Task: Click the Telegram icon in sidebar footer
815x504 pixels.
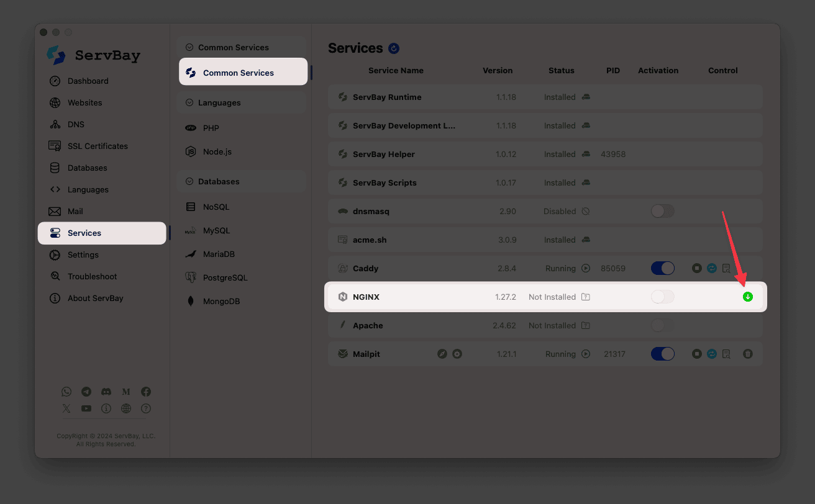Action: point(86,392)
